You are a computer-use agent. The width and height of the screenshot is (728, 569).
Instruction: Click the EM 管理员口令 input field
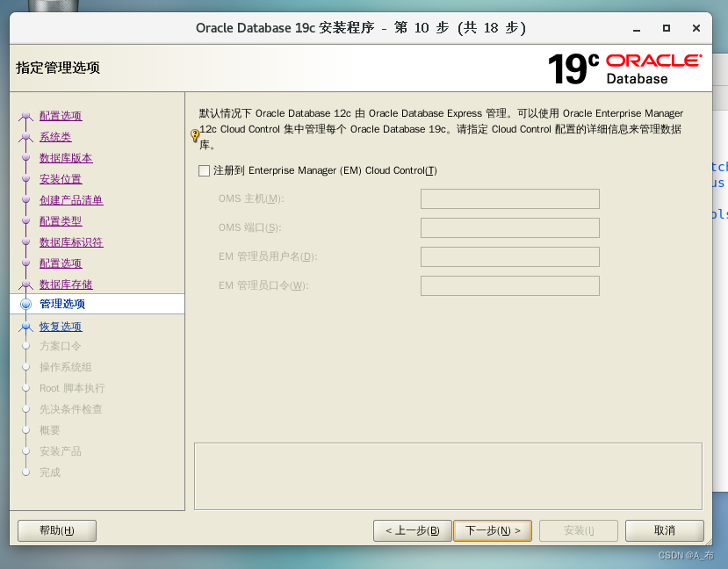[x=510, y=286]
